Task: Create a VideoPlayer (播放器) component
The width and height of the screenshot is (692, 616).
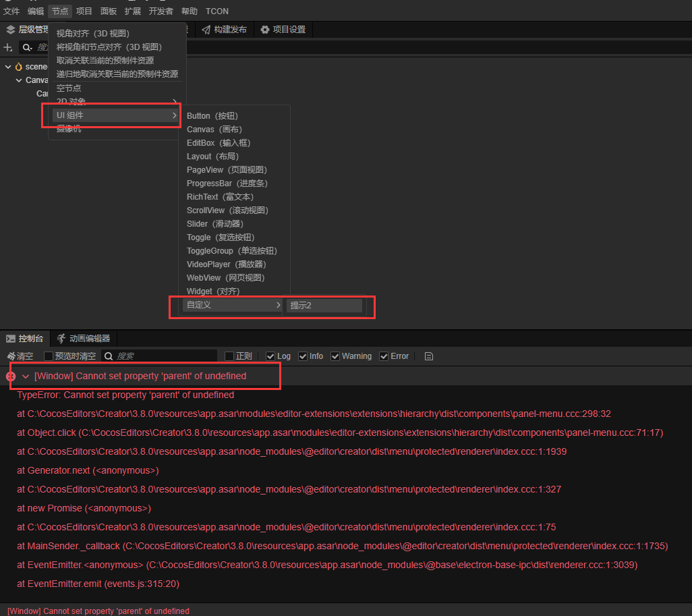Action: pos(227,264)
